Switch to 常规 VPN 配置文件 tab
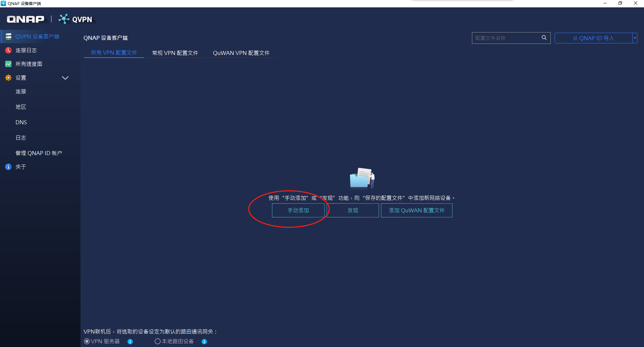Viewport: 644px width, 347px height. click(175, 53)
